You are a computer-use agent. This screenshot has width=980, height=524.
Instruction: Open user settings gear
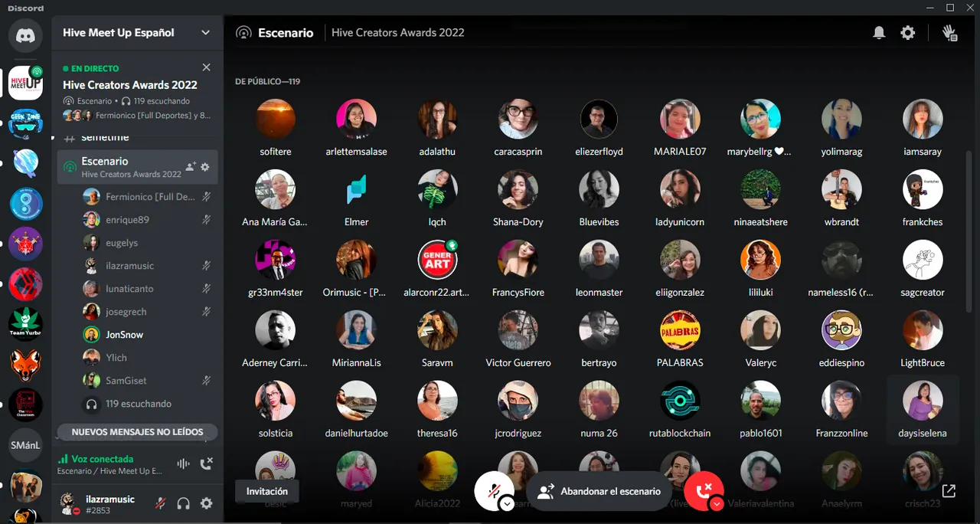pos(206,503)
